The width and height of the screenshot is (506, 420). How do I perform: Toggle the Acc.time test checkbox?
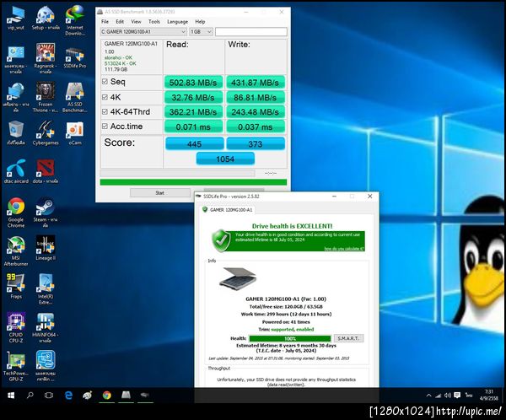pyautogui.click(x=105, y=126)
